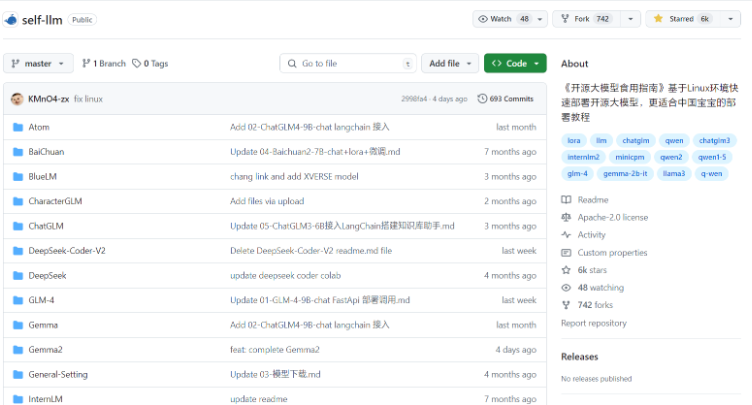Click the CharacterGLM folder icon
The width and height of the screenshot is (752, 405).
coord(18,201)
